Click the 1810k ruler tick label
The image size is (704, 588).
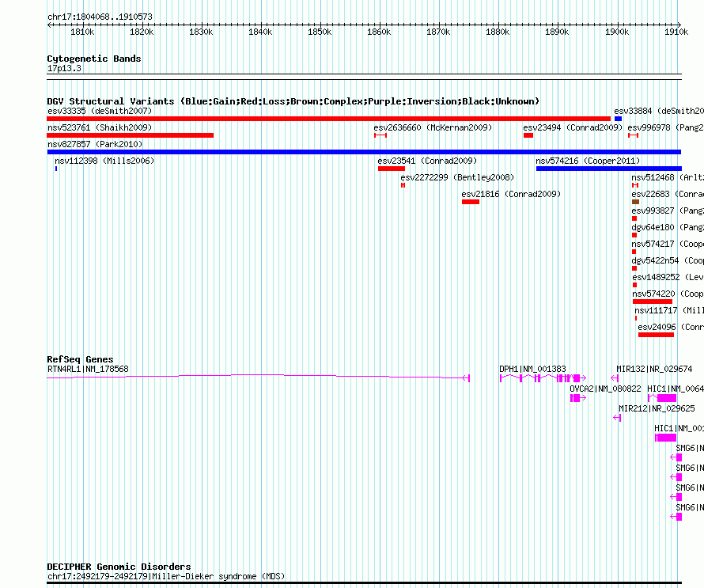pos(82,32)
